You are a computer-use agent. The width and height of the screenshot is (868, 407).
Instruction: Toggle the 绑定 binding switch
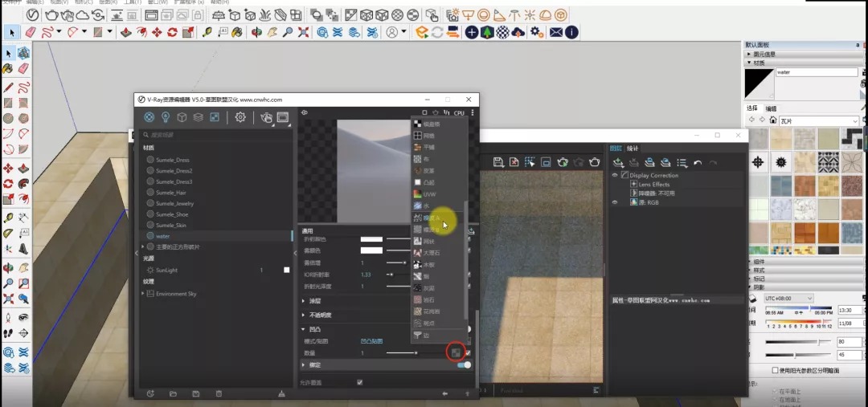click(465, 365)
